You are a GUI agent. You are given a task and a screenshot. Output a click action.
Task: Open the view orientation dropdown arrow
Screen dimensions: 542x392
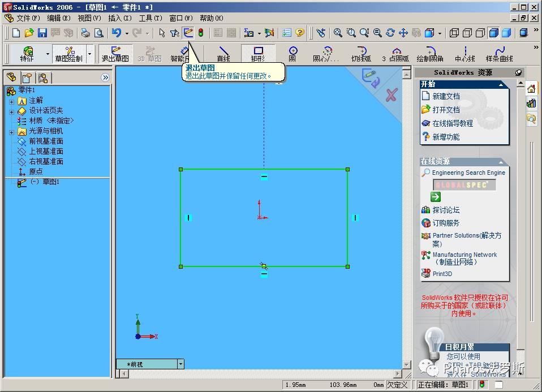coord(440,33)
